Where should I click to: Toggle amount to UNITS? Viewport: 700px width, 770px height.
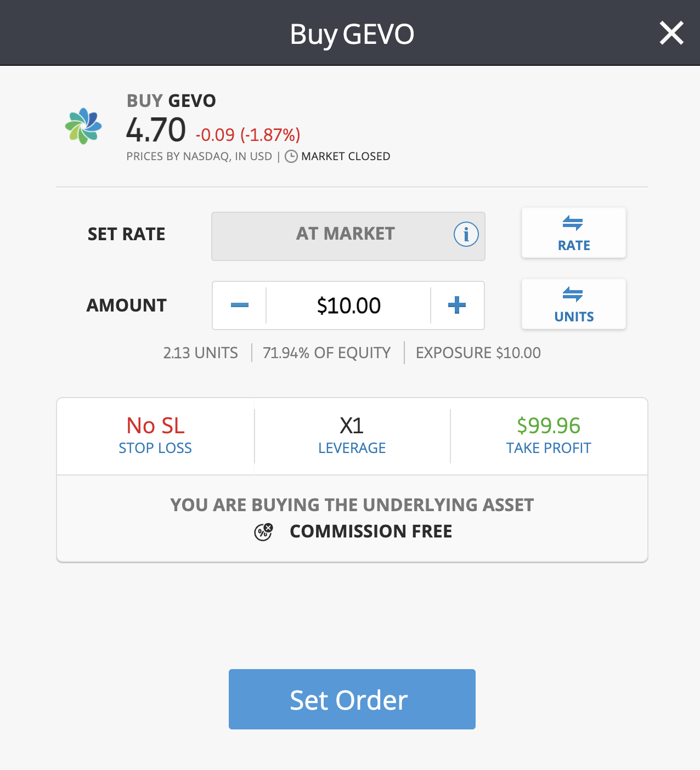coord(574,304)
